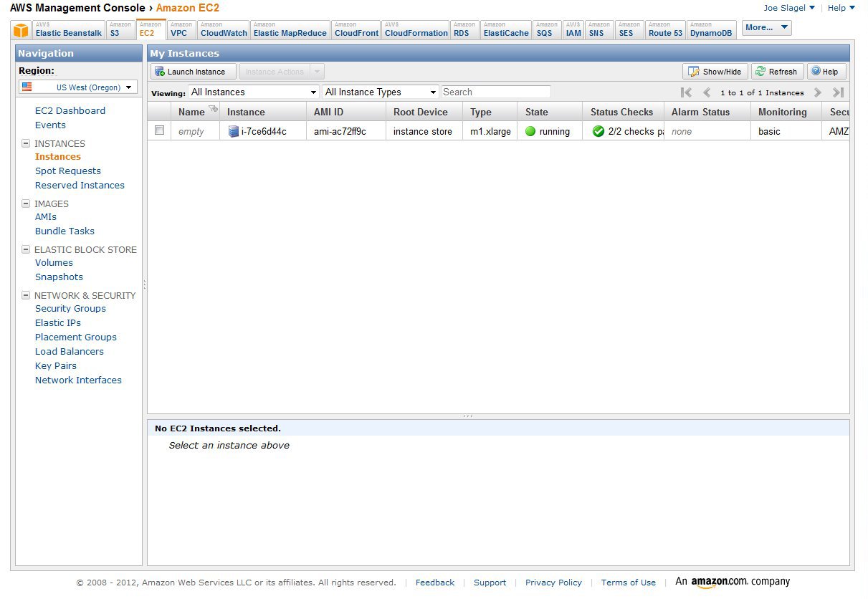This screenshot has width=868, height=599.
Task: Open the All Instances viewing dropdown
Action: click(254, 92)
